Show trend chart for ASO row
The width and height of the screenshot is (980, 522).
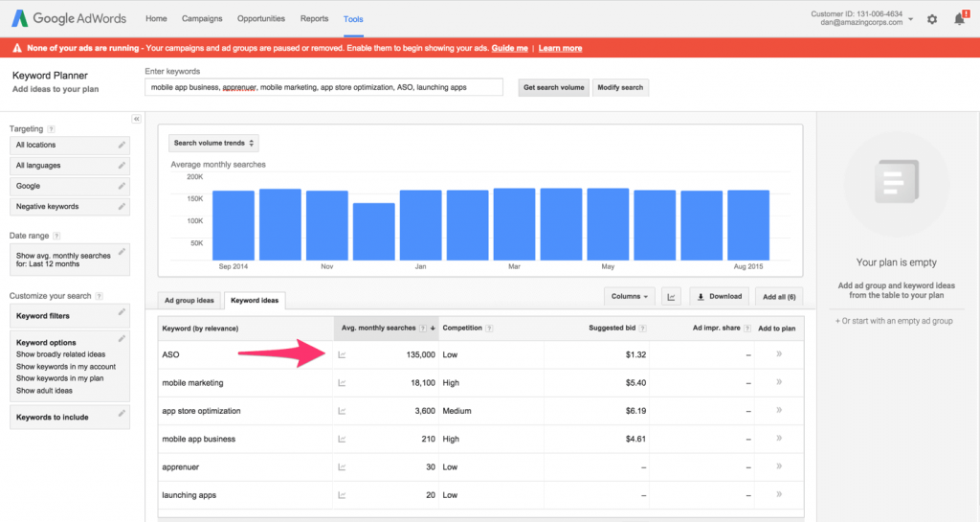tap(342, 354)
